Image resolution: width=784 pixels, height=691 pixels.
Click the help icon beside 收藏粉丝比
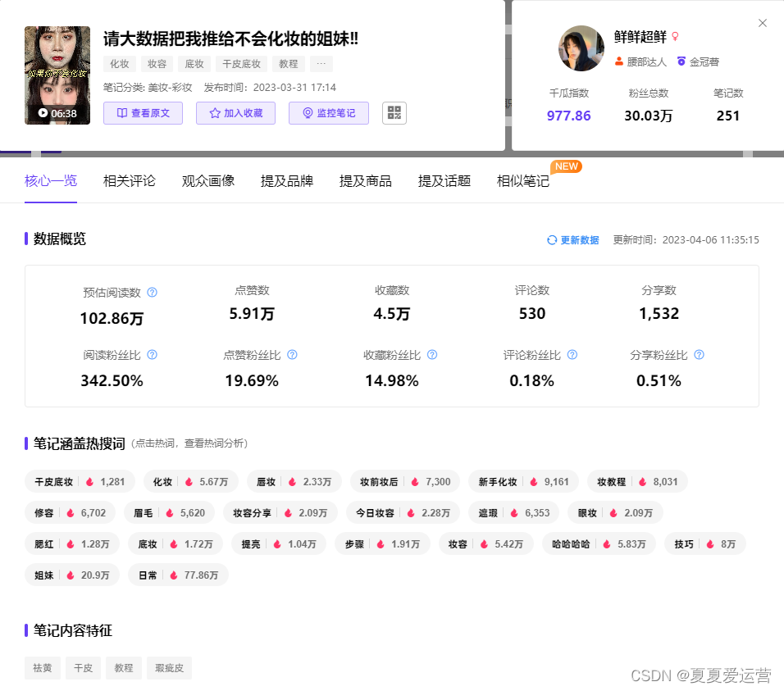pos(432,355)
